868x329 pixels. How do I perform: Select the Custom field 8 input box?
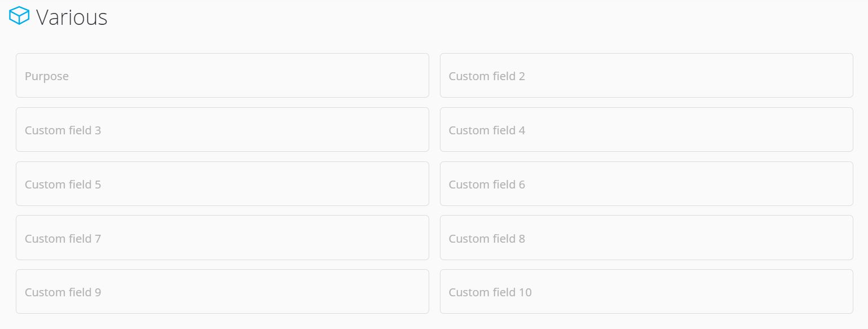[x=646, y=238]
